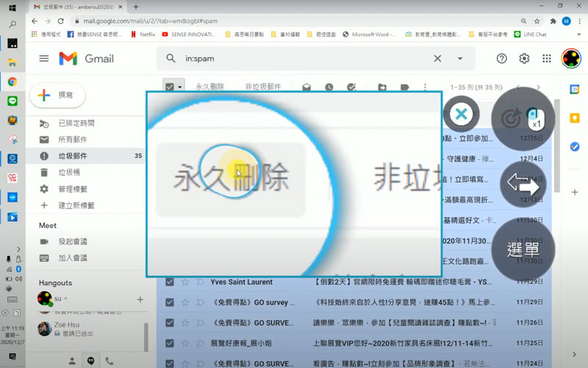Toggle the select-all checkbox in mail toolbar

[170, 87]
